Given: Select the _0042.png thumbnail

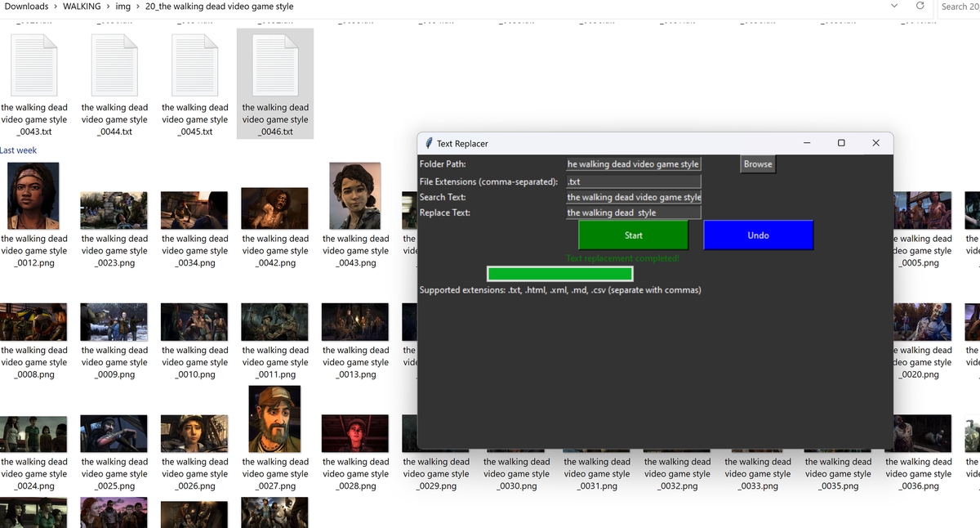Looking at the screenshot, I should 275,208.
